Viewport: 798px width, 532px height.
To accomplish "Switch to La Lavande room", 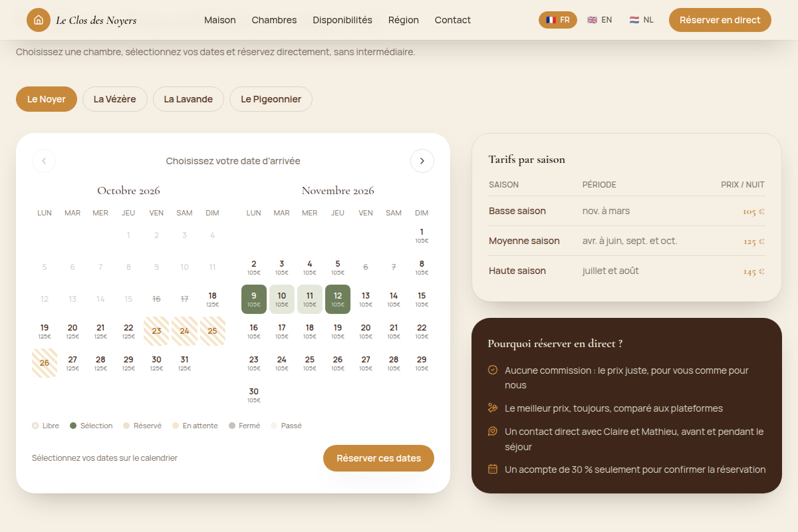I will pyautogui.click(x=188, y=99).
